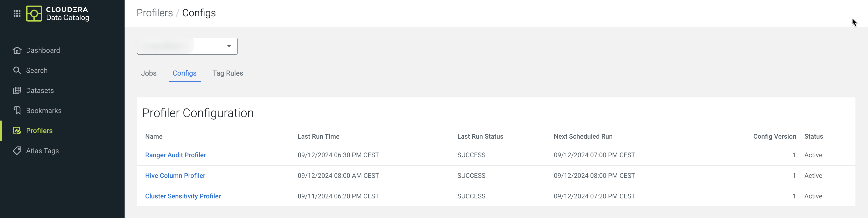Screen dimensions: 868x218
Task: Switch to the Jobs tab
Action: click(x=149, y=73)
